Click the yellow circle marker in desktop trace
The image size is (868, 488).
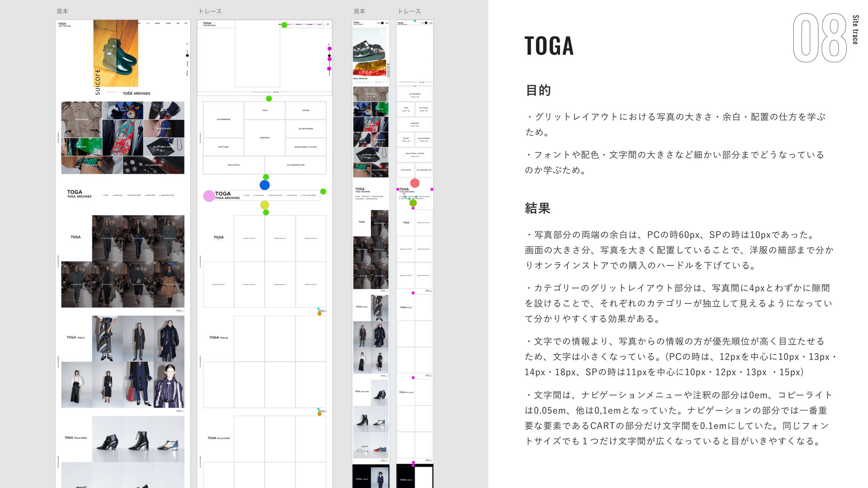pos(265,205)
